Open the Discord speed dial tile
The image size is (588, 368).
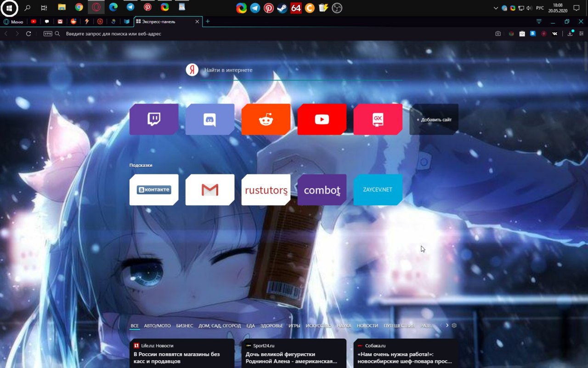(210, 119)
